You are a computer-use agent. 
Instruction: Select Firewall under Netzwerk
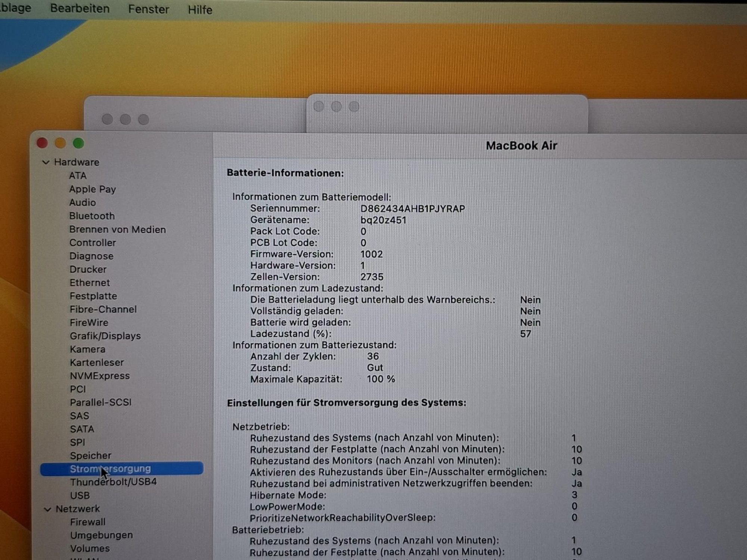[x=88, y=522]
